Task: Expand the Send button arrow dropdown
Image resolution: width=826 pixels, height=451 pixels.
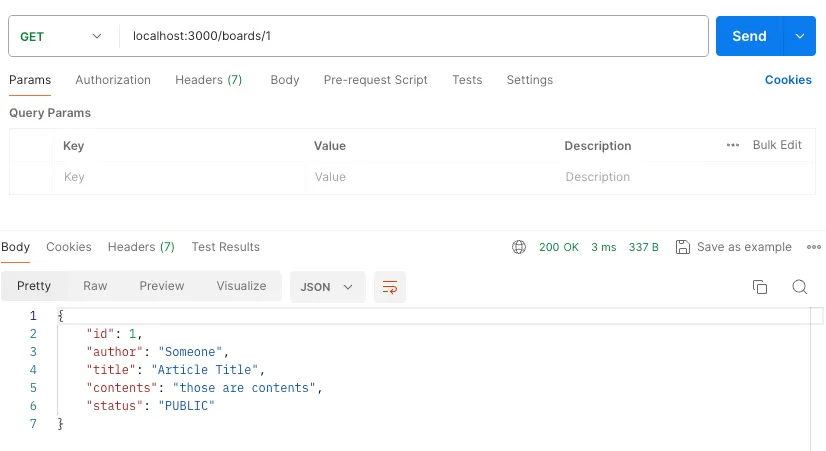Action: click(x=799, y=36)
